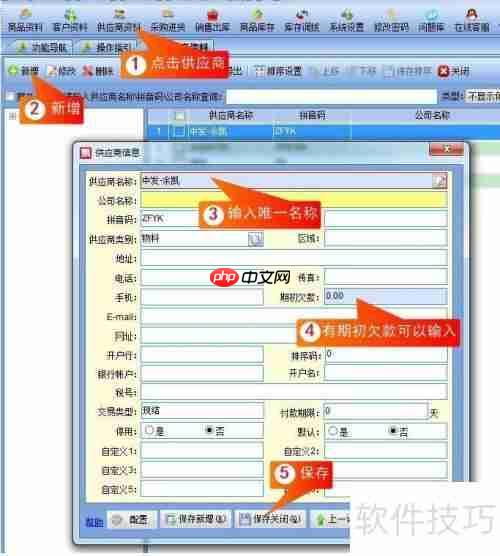Click the 开户行 input field
The height and width of the screenshot is (556, 500).
(x=202, y=355)
